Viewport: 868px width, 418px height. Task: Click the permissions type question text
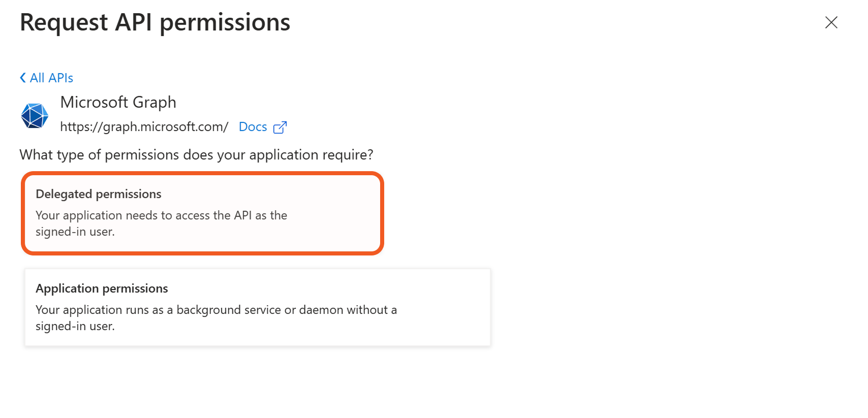(196, 154)
